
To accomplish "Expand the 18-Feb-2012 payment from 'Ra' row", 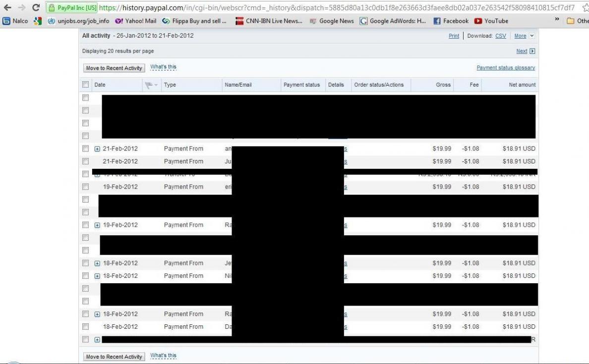I will [97, 314].
